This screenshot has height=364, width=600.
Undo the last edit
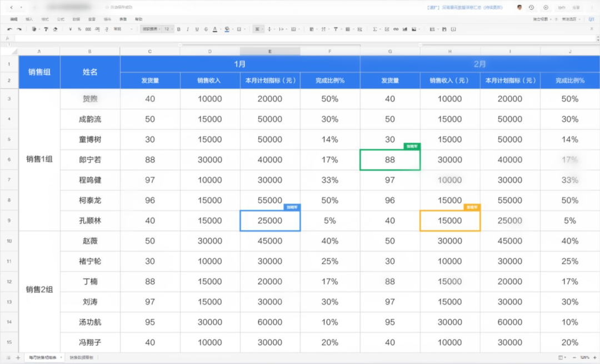(x=9, y=29)
